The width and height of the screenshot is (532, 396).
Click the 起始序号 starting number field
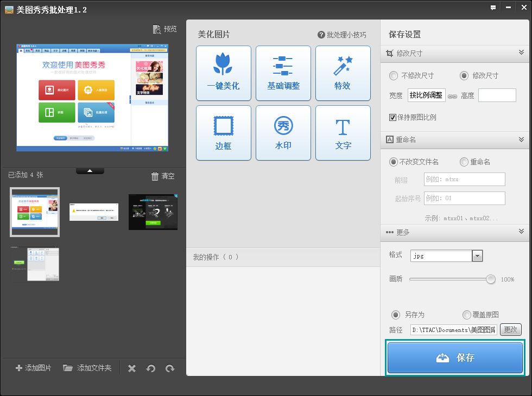465,198
